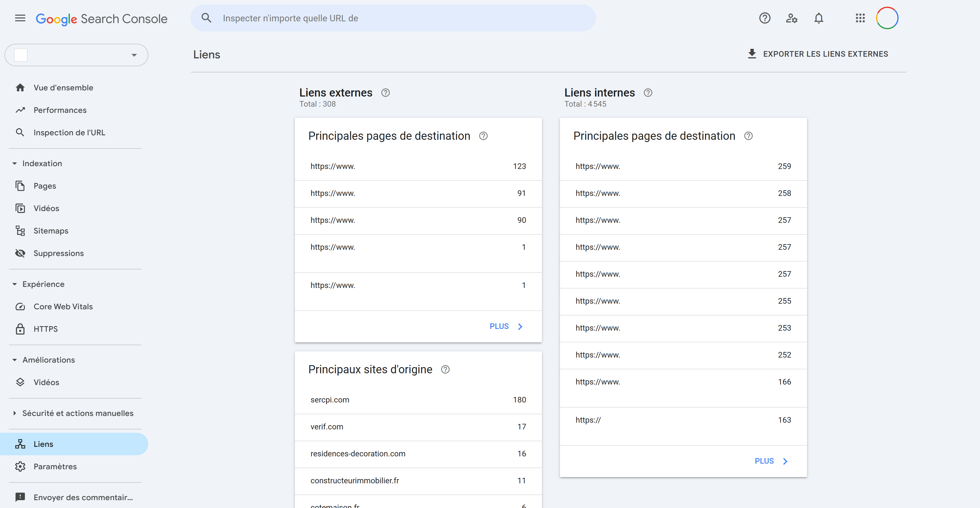Select the Performances chart icon
980x508 pixels.
click(x=20, y=110)
